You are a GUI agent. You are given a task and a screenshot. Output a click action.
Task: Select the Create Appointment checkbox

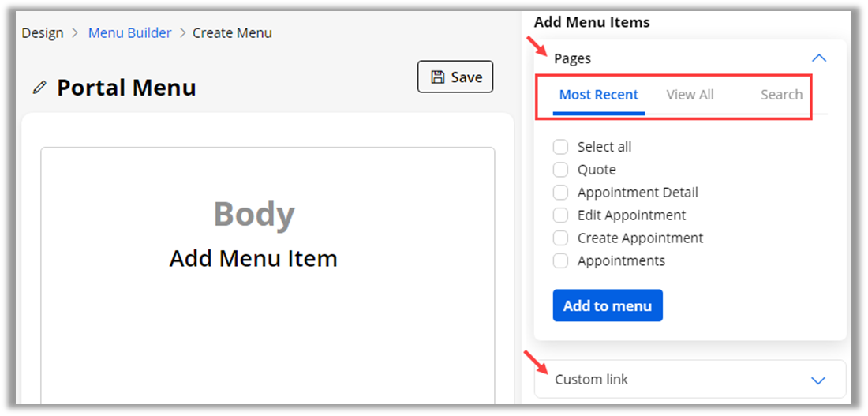coord(560,238)
